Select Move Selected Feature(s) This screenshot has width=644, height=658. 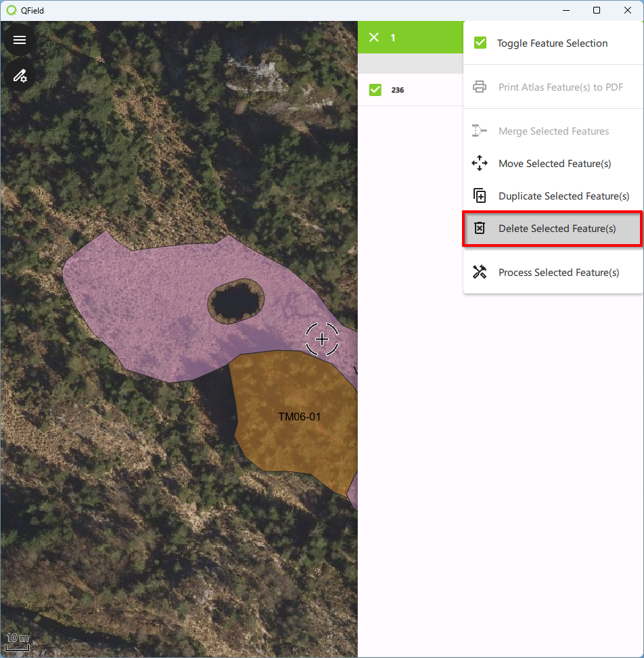554,164
